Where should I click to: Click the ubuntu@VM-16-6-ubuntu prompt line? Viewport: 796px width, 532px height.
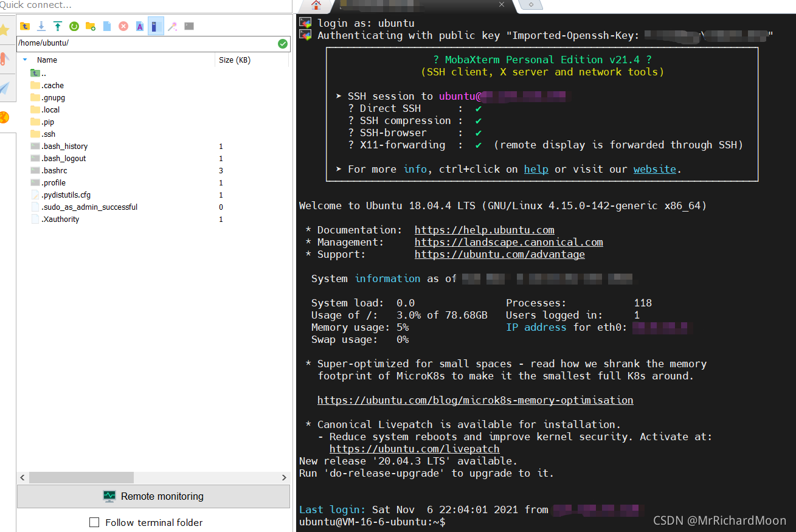tap(372, 522)
